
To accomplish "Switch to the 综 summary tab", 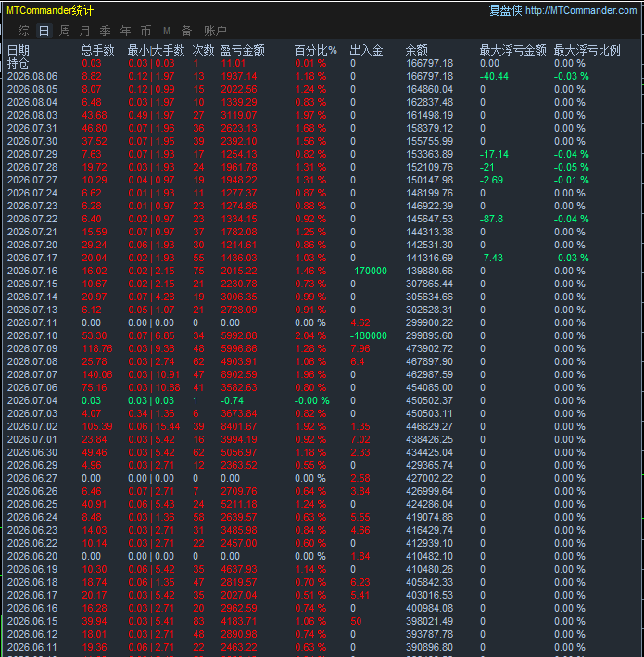I will tap(23, 31).
